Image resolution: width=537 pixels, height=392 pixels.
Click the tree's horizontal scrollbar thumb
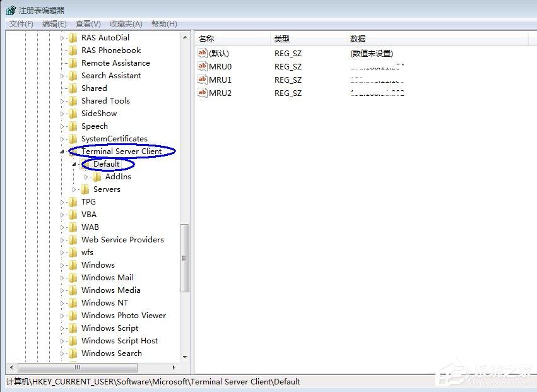click(x=78, y=367)
